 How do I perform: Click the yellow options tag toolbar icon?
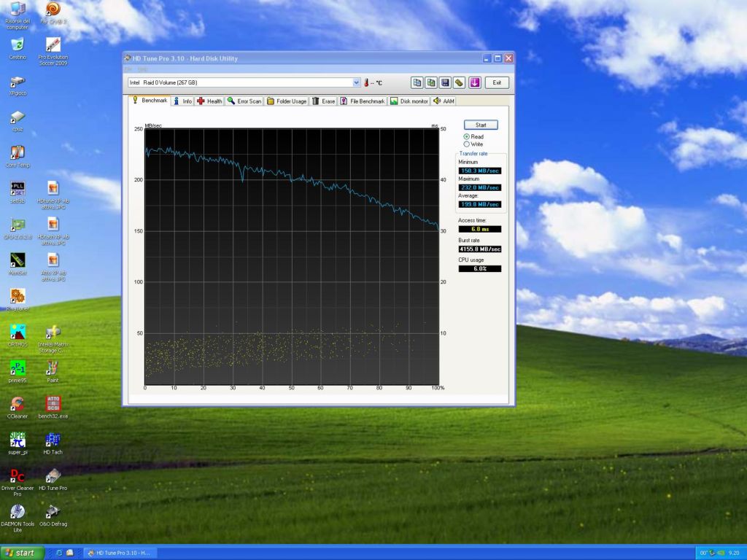(460, 83)
